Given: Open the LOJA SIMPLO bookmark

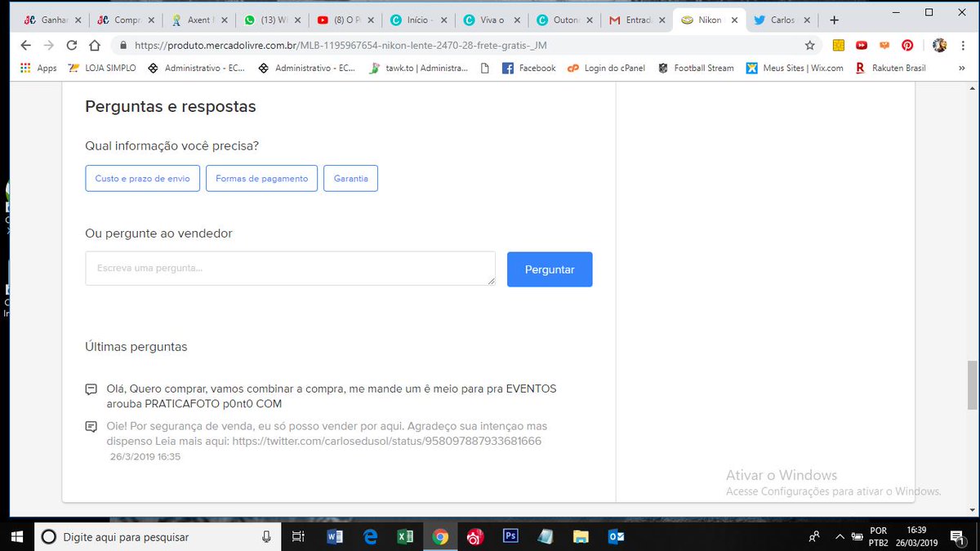Looking at the screenshot, I should [x=102, y=69].
